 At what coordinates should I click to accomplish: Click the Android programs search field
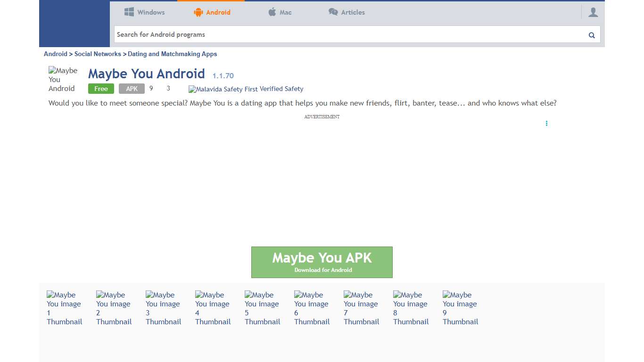point(330,34)
